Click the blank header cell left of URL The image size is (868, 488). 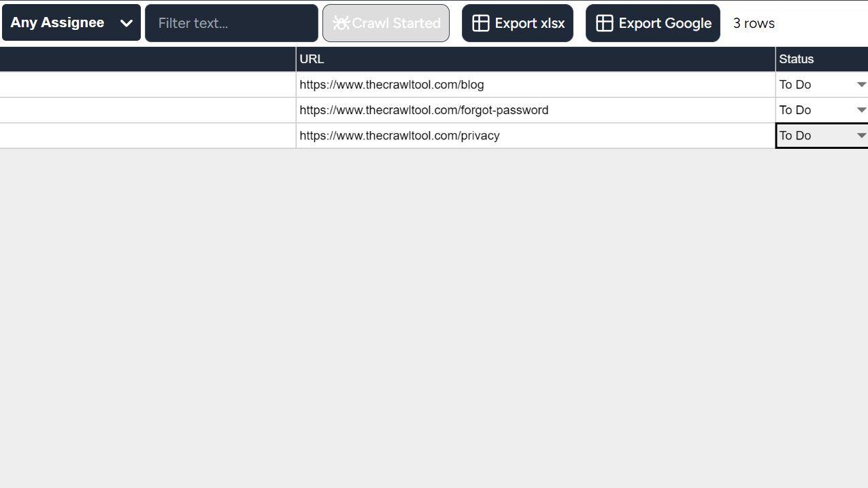148,59
